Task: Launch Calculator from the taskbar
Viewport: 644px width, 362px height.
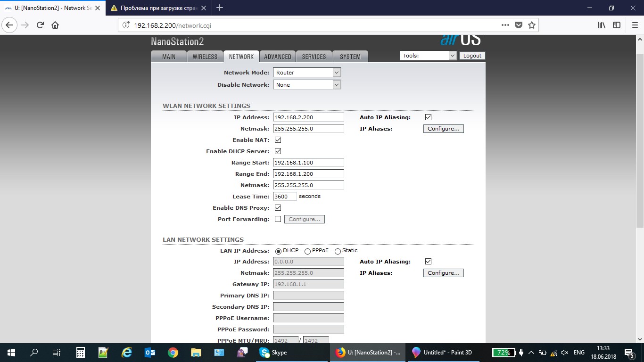Action: (x=80, y=353)
